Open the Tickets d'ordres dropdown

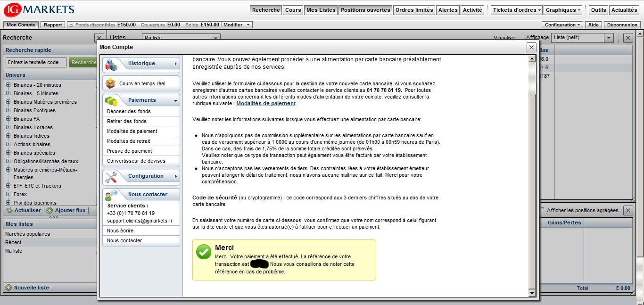pos(516,10)
